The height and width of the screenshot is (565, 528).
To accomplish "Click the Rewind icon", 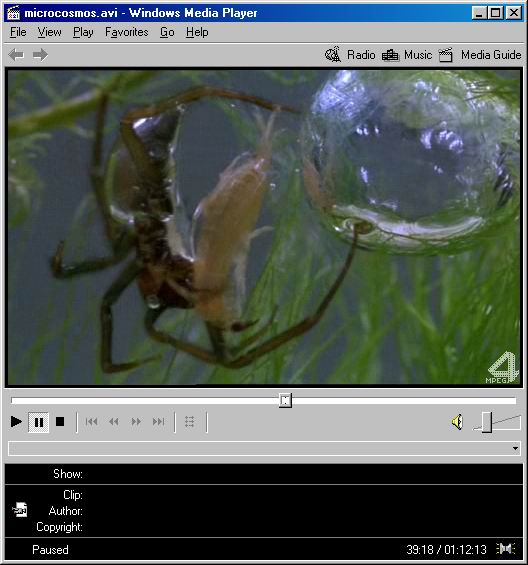I will coord(114,421).
